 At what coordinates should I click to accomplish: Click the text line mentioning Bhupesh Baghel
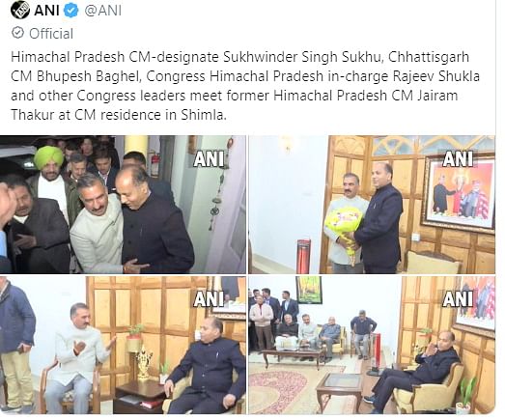click(x=245, y=76)
